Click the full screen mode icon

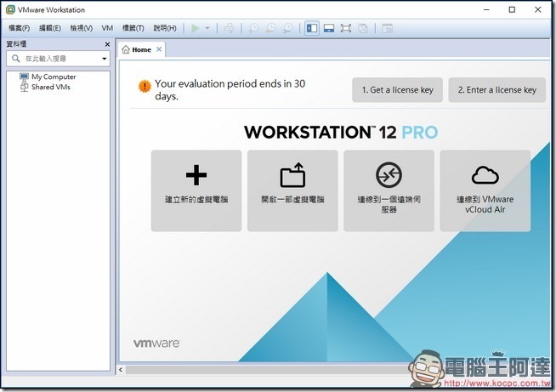click(x=346, y=28)
